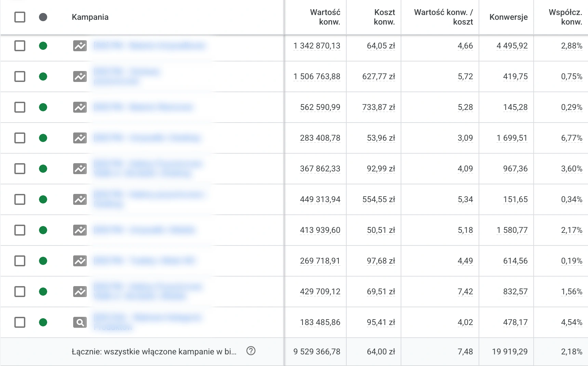Image resolution: width=588 pixels, height=366 pixels.
Task: Click the conversion value 1 506 763,88
Action: pyautogui.click(x=317, y=76)
